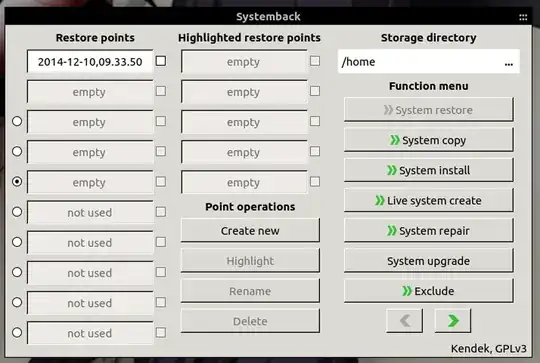540x363 pixels.
Task: Open System install function
Action: (428, 170)
